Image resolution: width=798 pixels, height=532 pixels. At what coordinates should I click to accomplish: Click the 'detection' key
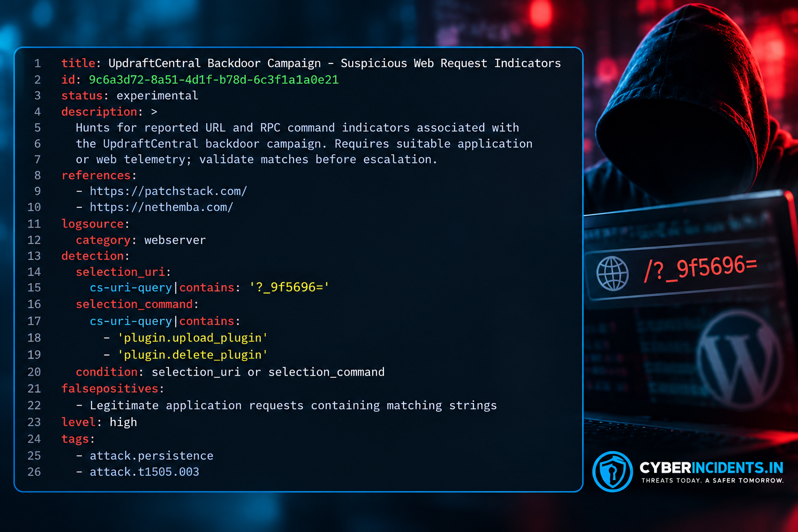coord(92,256)
